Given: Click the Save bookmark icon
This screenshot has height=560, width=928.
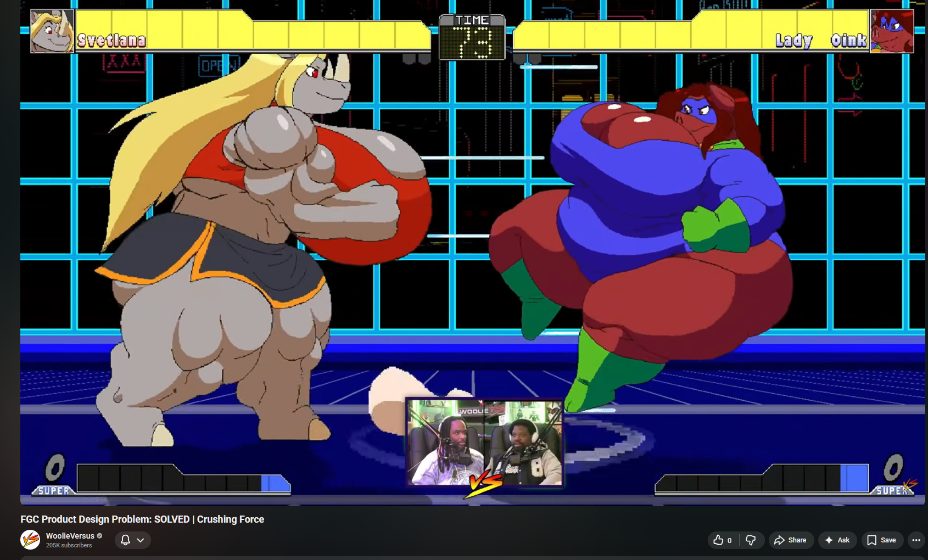Looking at the screenshot, I should 871,540.
